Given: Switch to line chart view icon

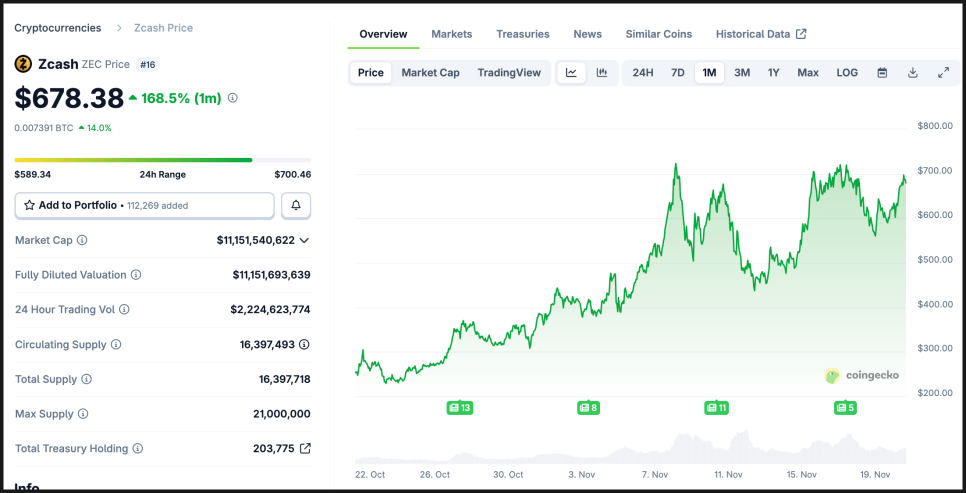Looking at the screenshot, I should point(571,73).
